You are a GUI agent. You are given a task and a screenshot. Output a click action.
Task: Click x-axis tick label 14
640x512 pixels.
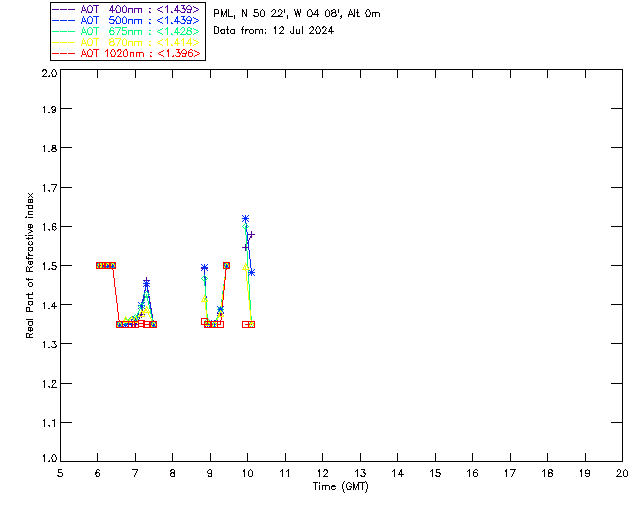click(x=398, y=473)
